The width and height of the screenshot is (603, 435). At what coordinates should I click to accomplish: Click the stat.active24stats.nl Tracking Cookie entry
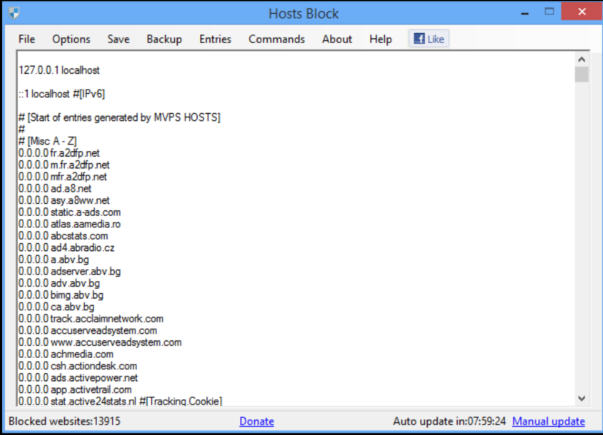click(x=120, y=401)
